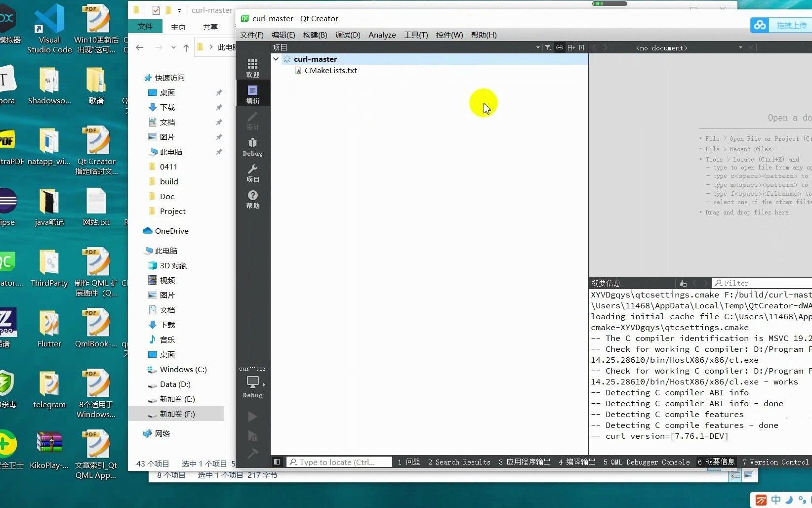Screen dimensions: 812x508
Task: Open the <no document> file dropdown
Action: click(688, 47)
